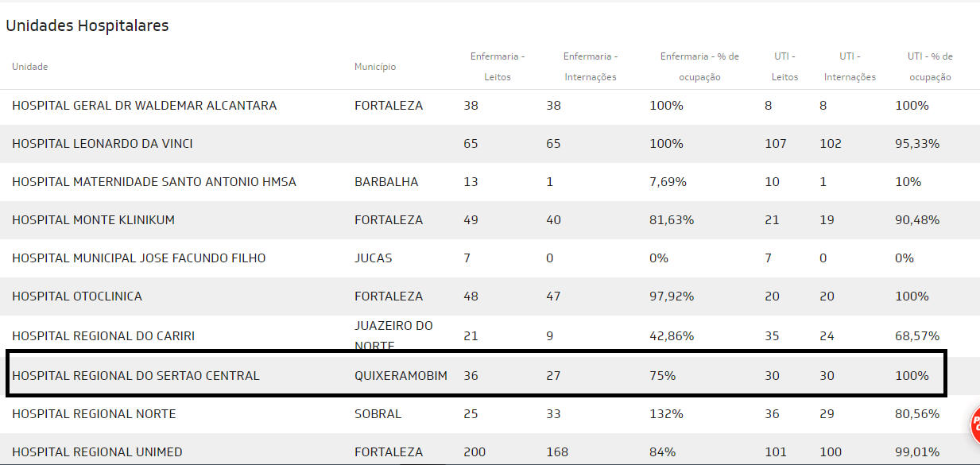Select Hospital Leonardo da Vinci row
Image resolution: width=980 pixels, height=465 pixels.
(x=103, y=144)
